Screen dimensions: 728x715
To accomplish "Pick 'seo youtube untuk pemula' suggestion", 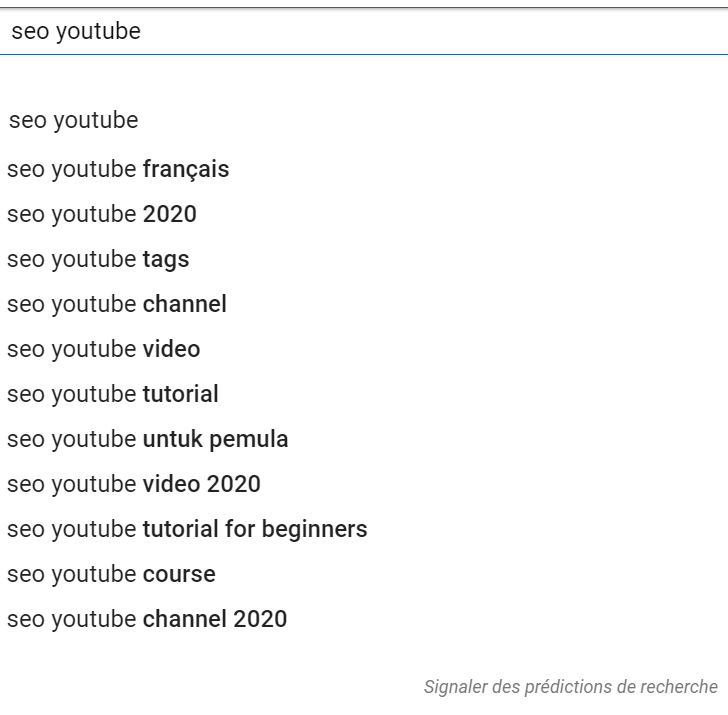I will [x=148, y=439].
